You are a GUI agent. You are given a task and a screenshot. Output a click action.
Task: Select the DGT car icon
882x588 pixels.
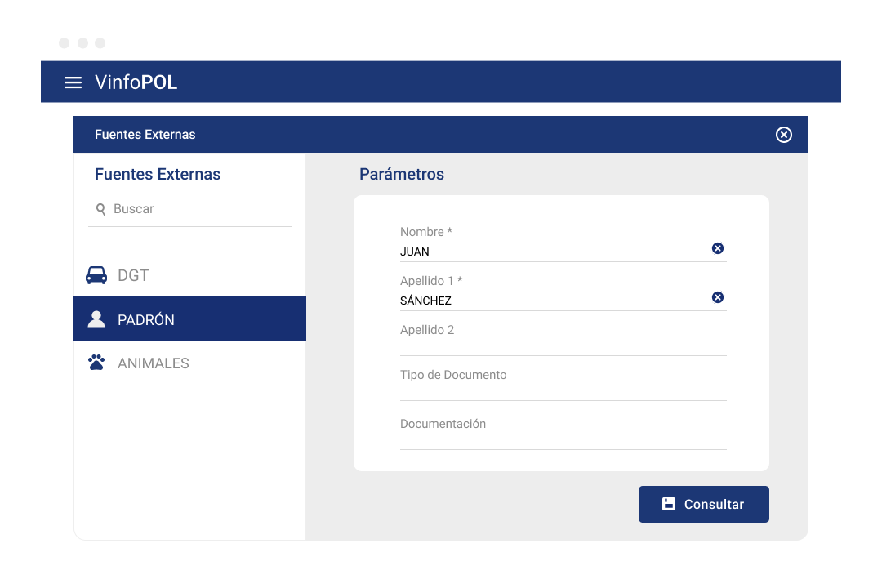coord(96,275)
